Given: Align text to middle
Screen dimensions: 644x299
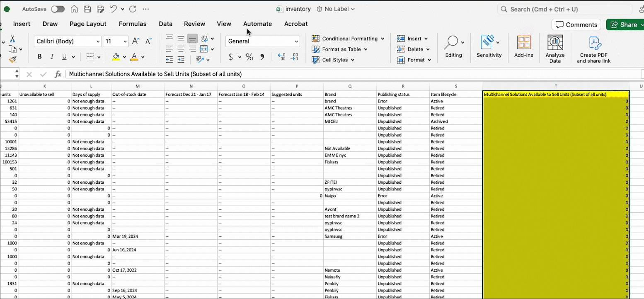Looking at the screenshot, I should [x=181, y=39].
